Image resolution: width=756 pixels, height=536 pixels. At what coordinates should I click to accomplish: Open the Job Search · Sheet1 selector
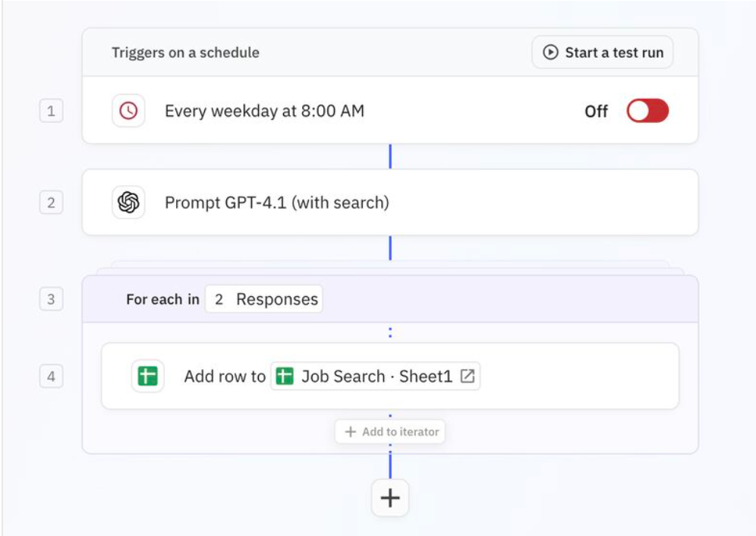pyautogui.click(x=375, y=376)
